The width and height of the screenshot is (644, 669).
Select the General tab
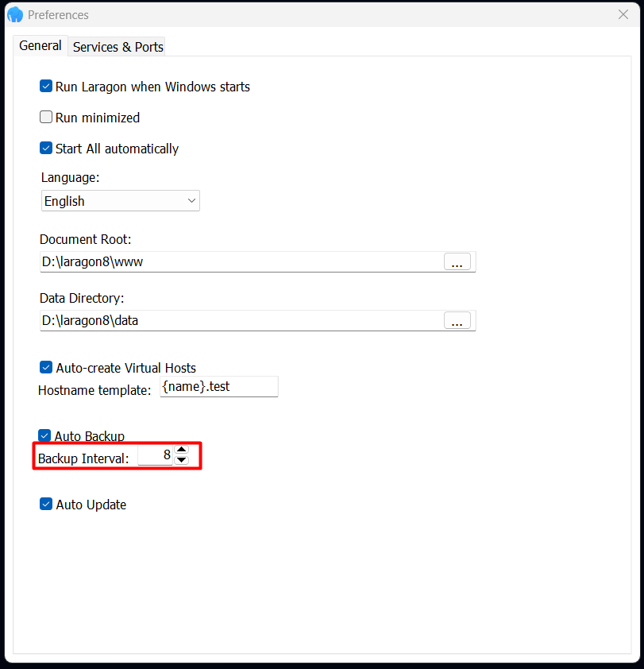click(39, 46)
